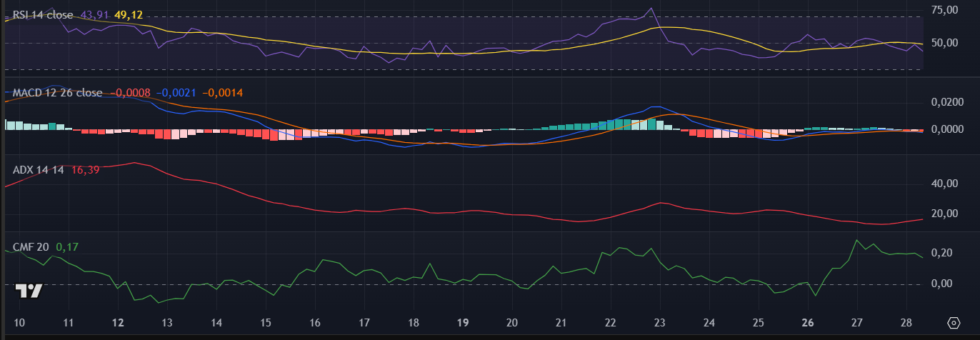980x340 pixels.
Task: Click the 0,20 level on CMF scale
Action: click(x=943, y=253)
